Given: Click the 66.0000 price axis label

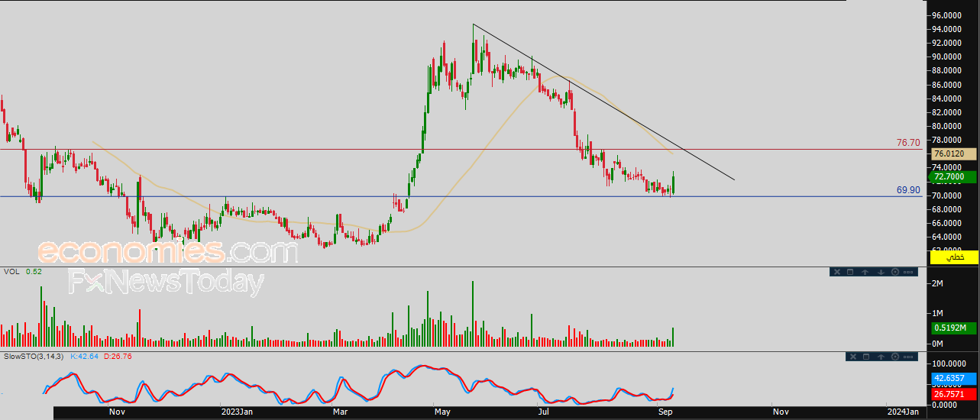Looking at the screenshot, I should tap(945, 223).
